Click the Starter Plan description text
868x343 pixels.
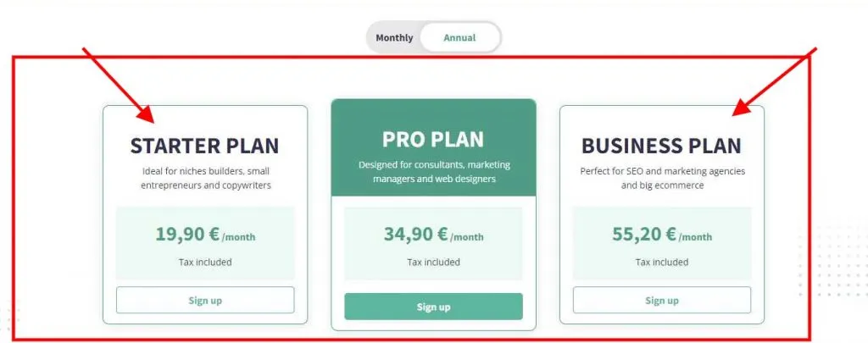pos(205,178)
